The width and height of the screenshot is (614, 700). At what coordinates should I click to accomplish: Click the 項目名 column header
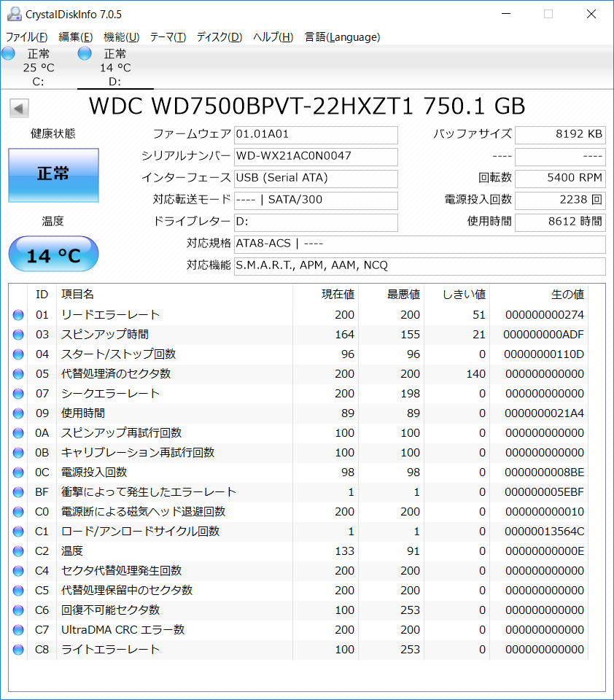(174, 295)
